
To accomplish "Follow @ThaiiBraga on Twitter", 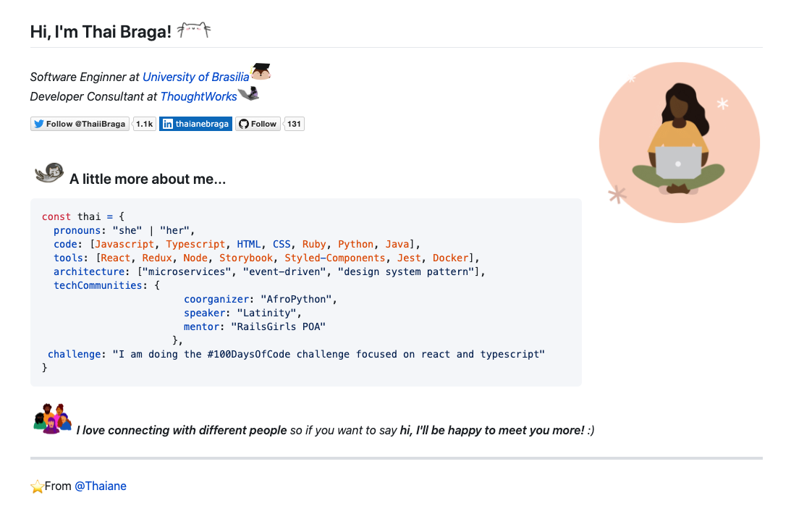I will tap(80, 123).
